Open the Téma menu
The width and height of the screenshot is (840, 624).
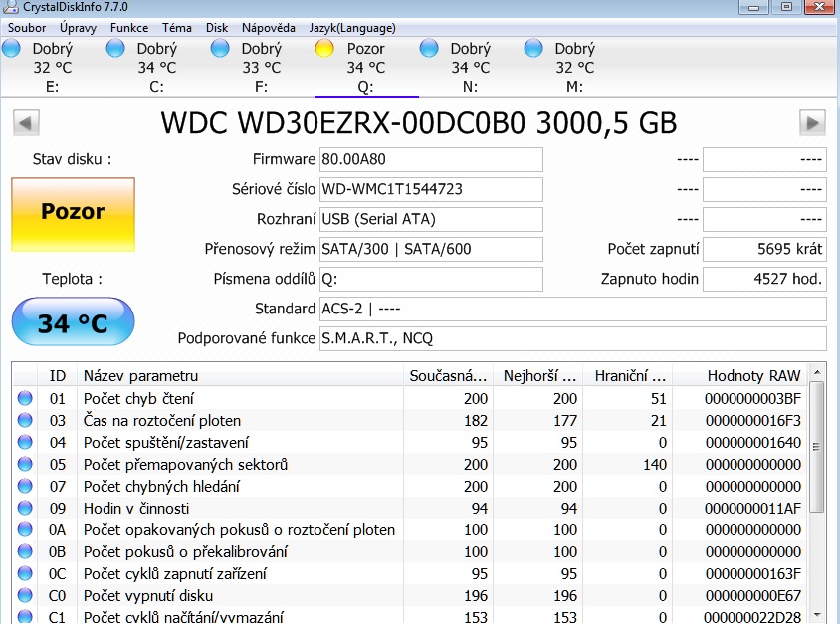(177, 28)
